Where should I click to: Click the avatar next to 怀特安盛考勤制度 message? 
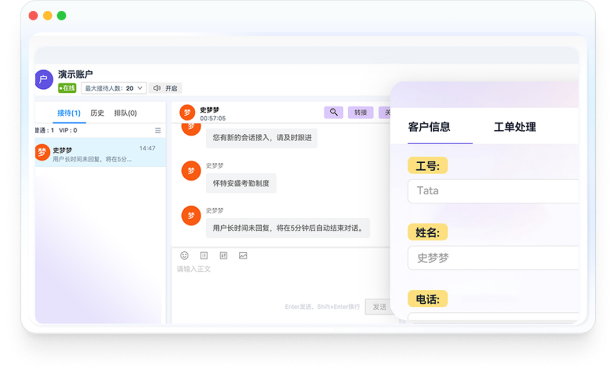[x=191, y=171]
